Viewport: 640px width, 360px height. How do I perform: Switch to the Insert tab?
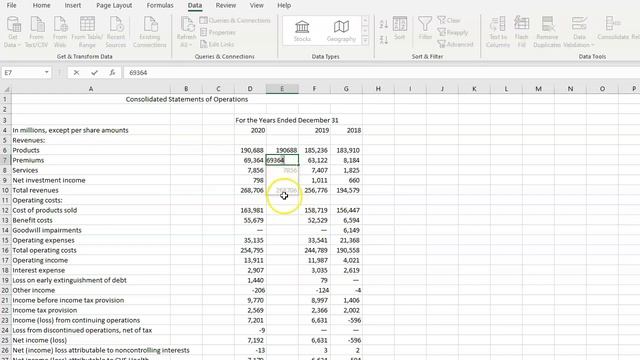coord(73,5)
